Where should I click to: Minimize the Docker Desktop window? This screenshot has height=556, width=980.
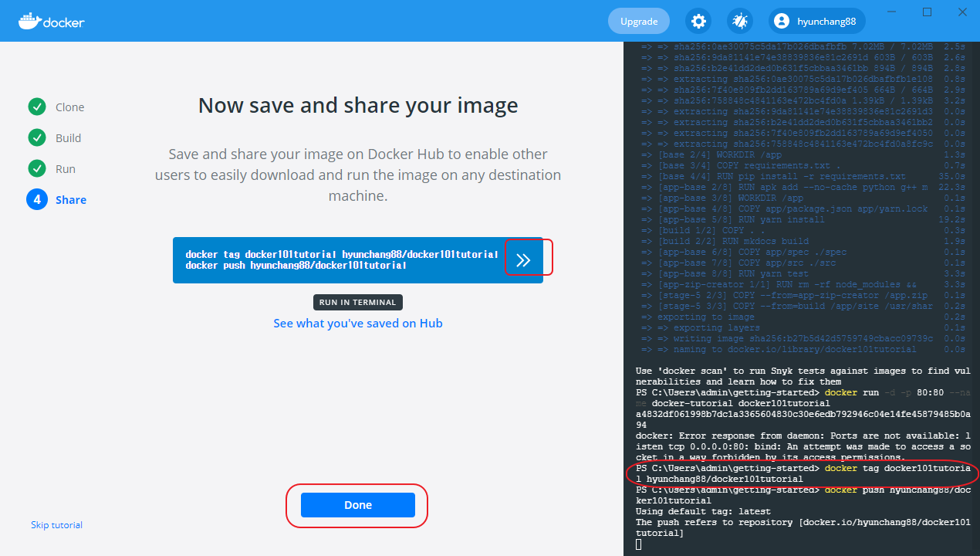point(892,12)
